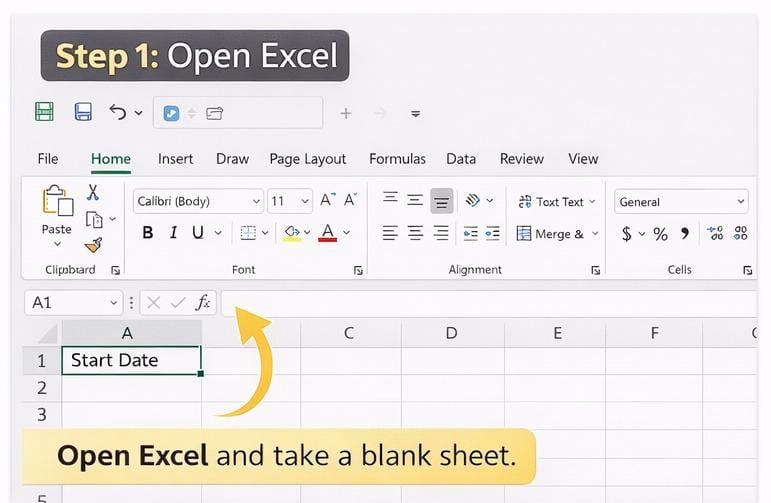Open the red font color dropdown arrow
The image size is (771, 503).
tap(347, 233)
